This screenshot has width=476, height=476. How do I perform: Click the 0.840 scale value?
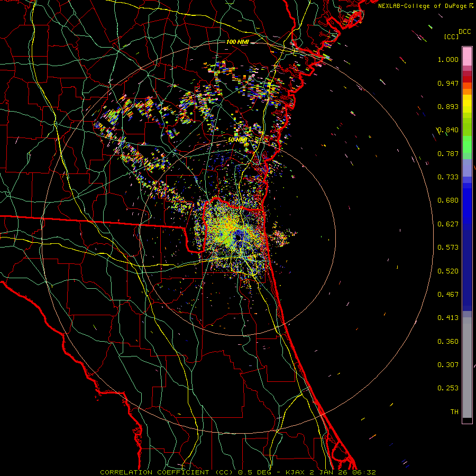point(448,130)
